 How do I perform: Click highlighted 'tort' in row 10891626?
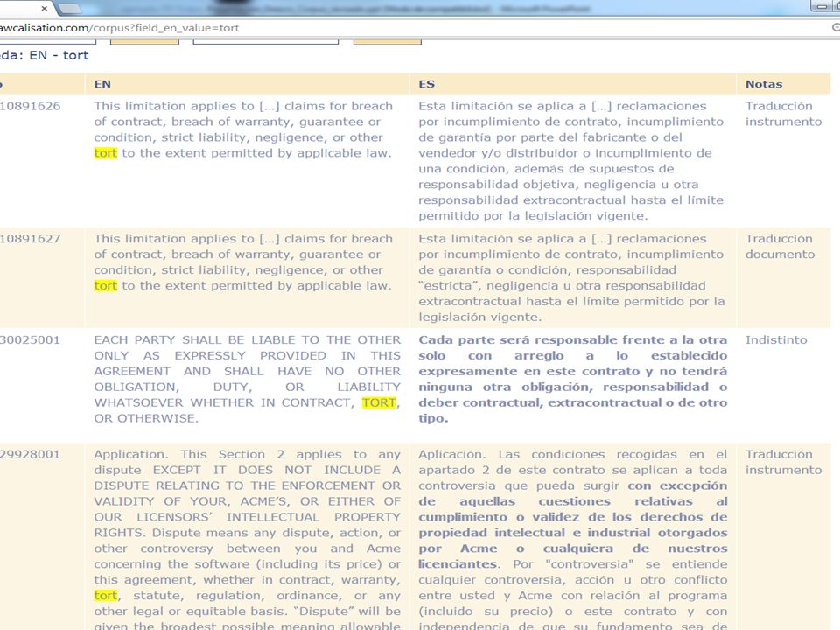(x=106, y=153)
